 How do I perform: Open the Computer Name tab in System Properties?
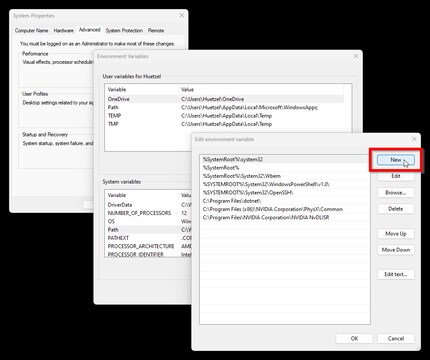31,30
